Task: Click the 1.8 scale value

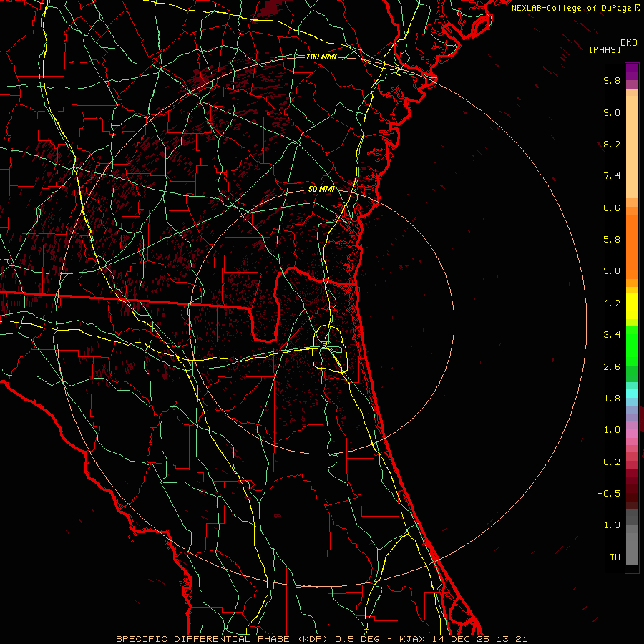Action: [612, 399]
